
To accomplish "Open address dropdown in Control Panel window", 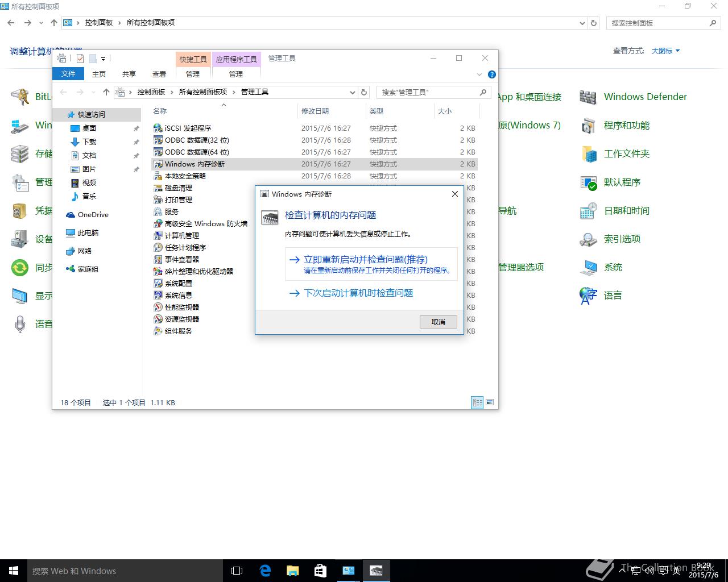I will point(582,23).
